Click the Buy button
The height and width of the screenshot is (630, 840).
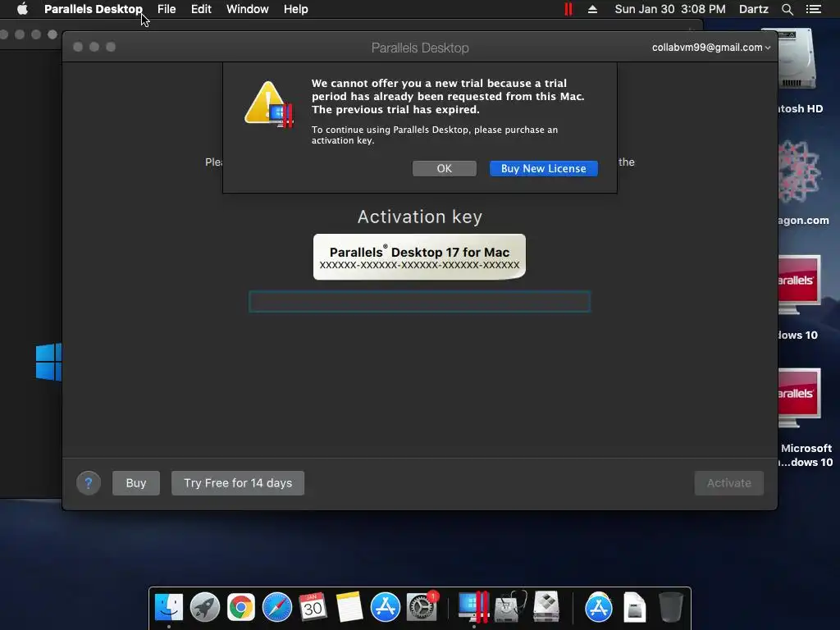136,483
